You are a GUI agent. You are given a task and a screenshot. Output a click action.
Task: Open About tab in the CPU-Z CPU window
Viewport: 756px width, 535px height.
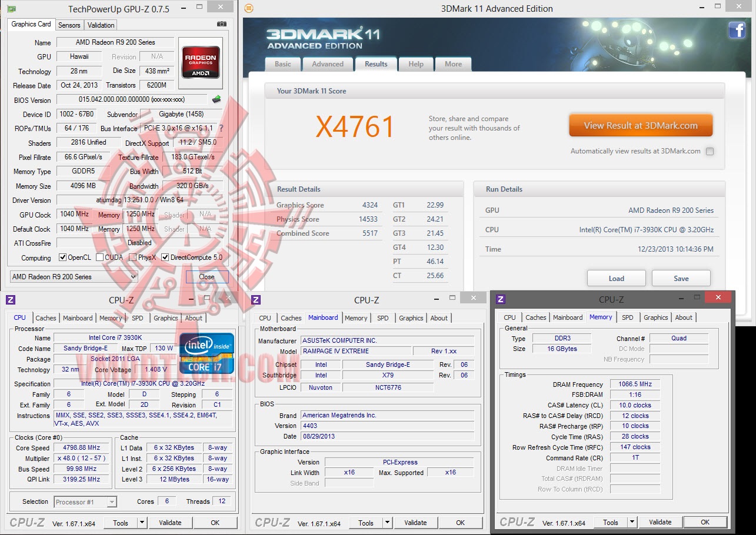pyautogui.click(x=194, y=318)
